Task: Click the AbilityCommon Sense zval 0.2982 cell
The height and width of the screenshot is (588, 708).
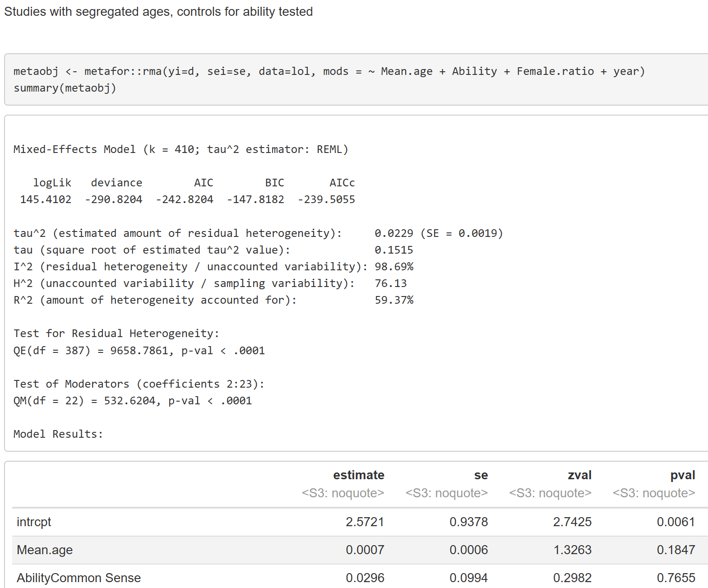Action: (572, 578)
